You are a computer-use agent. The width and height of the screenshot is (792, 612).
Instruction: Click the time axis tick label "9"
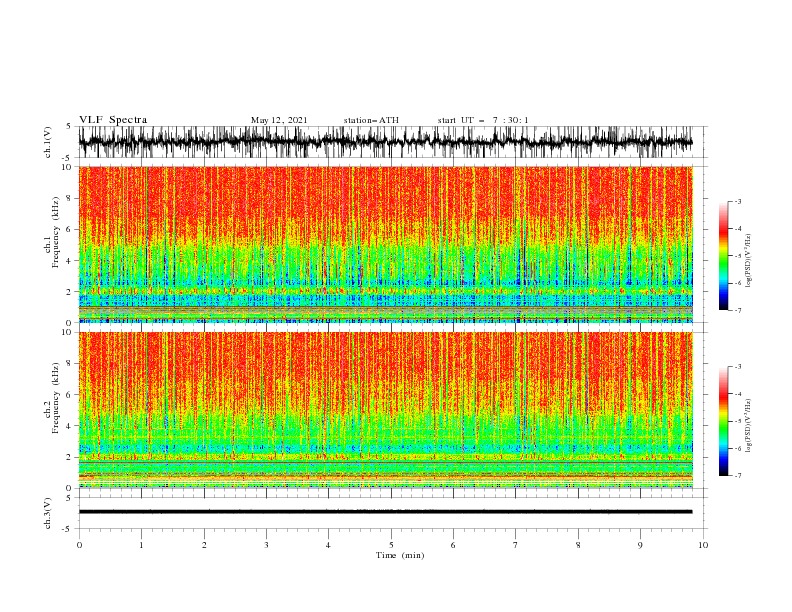click(640, 545)
